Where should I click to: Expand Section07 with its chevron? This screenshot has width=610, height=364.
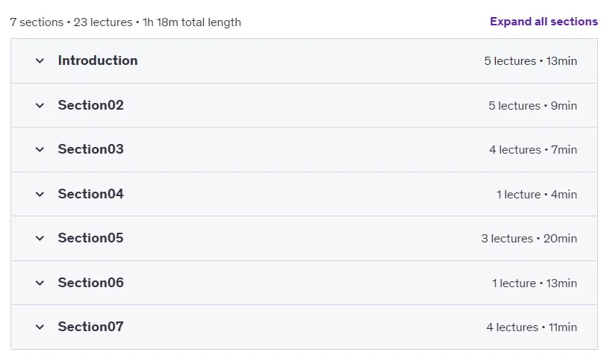tap(40, 327)
